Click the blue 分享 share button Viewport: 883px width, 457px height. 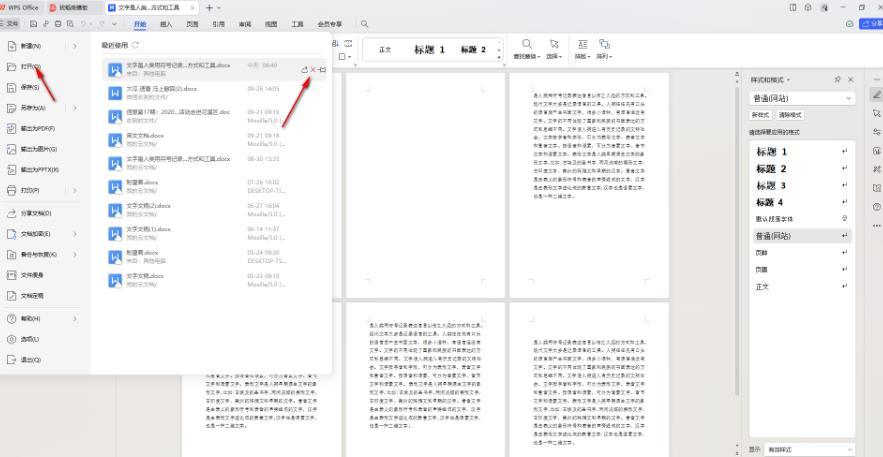pyautogui.click(x=871, y=24)
